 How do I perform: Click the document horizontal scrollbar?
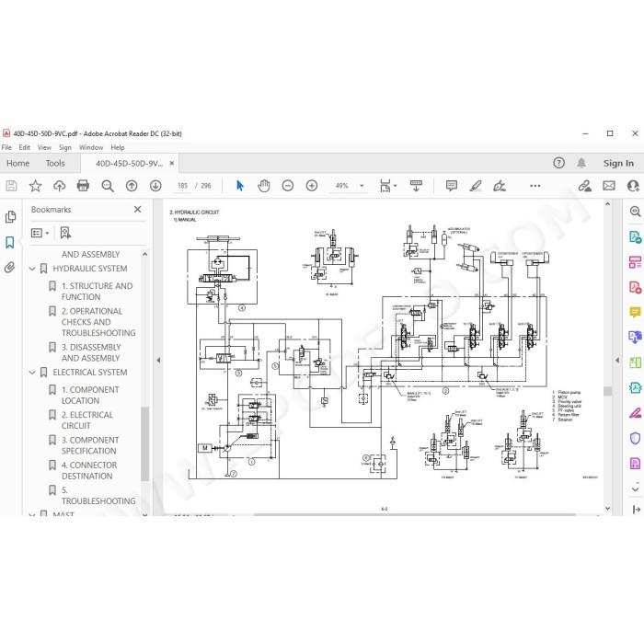coord(415,513)
